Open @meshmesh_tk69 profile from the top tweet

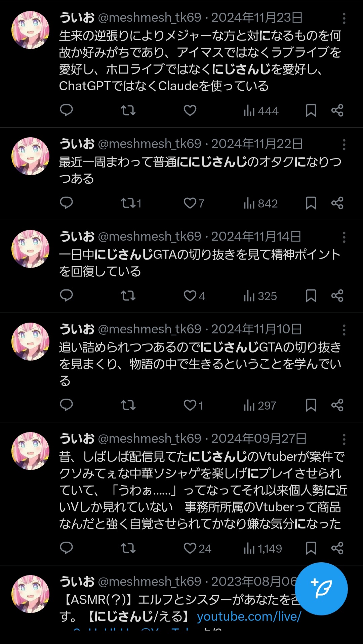[x=149, y=17]
